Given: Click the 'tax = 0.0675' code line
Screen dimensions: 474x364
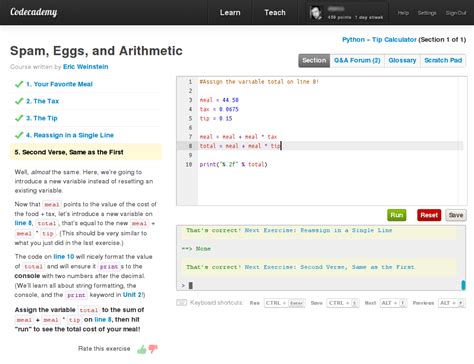Looking at the screenshot, I should click(219, 109).
